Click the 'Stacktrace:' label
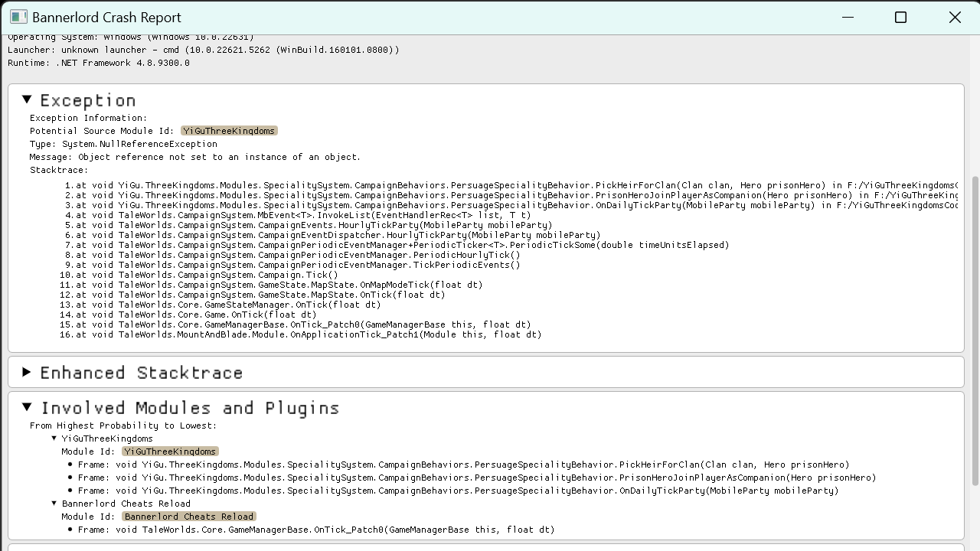 [x=59, y=170]
